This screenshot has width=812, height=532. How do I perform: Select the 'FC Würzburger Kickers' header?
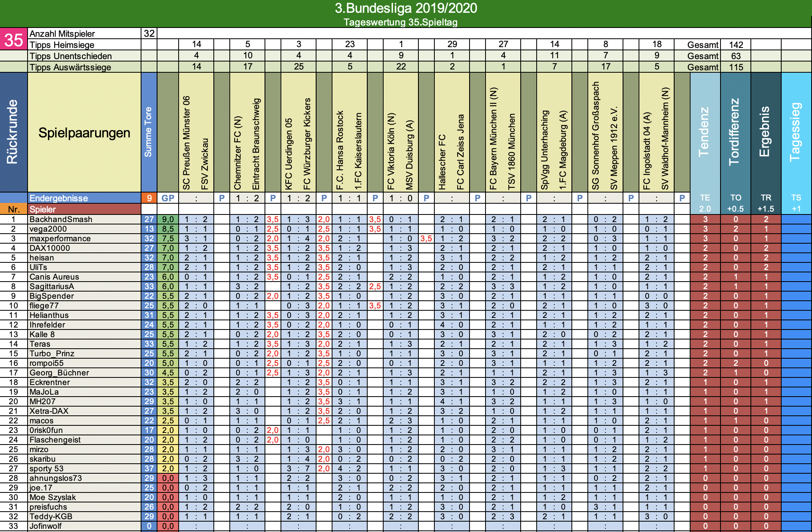coord(307,144)
